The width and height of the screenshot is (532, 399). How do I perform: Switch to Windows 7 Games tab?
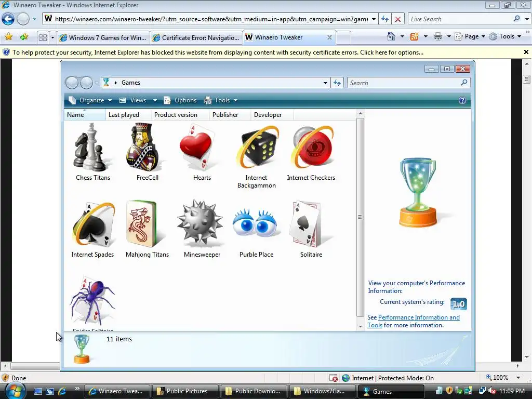coord(103,37)
